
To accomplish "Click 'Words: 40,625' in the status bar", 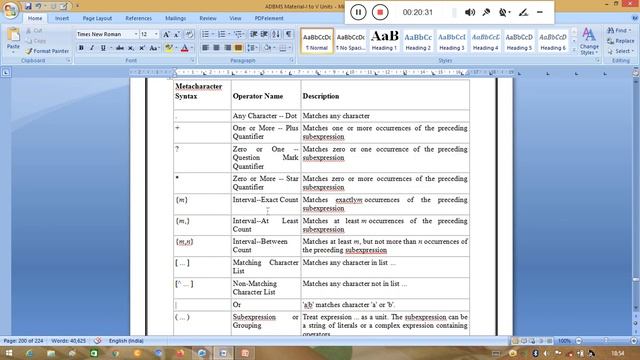I will coord(69,340).
